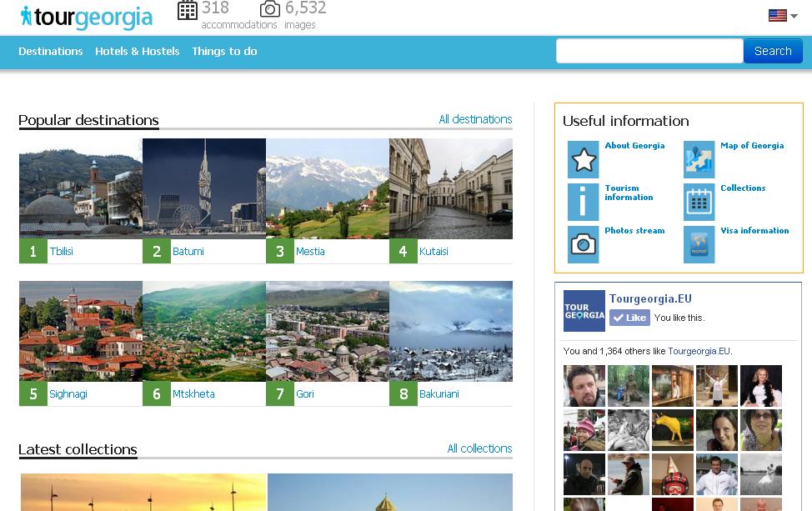Open the Tourism information link

(x=629, y=193)
